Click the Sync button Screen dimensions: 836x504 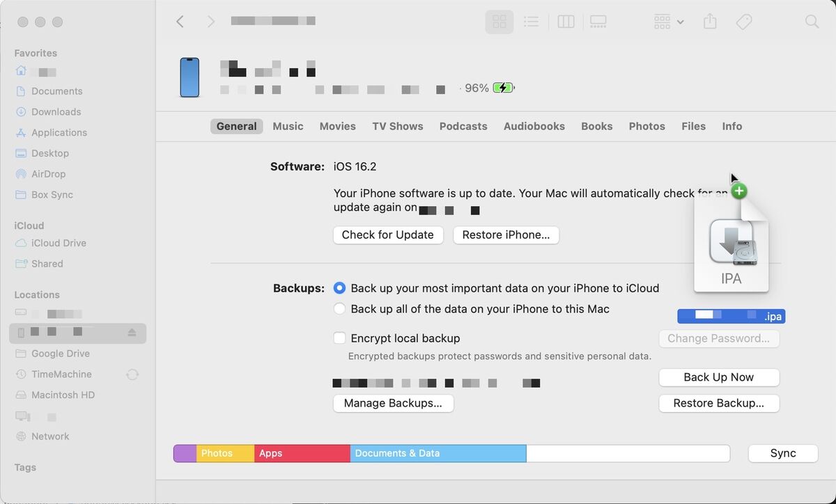click(x=782, y=453)
